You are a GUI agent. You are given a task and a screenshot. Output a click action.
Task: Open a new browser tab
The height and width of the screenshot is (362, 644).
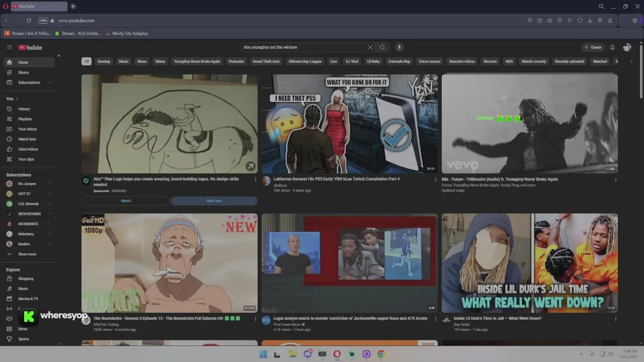pos(73,7)
